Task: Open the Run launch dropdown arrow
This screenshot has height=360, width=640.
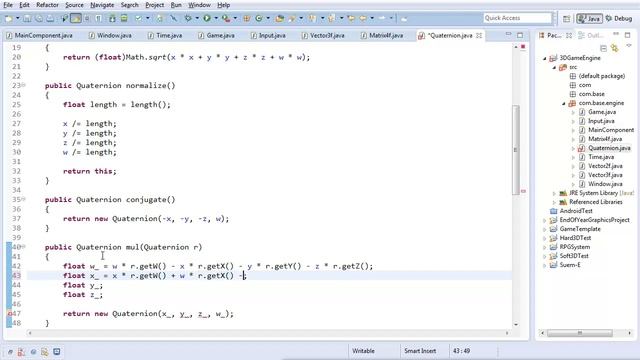Action: pyautogui.click(x=216, y=18)
